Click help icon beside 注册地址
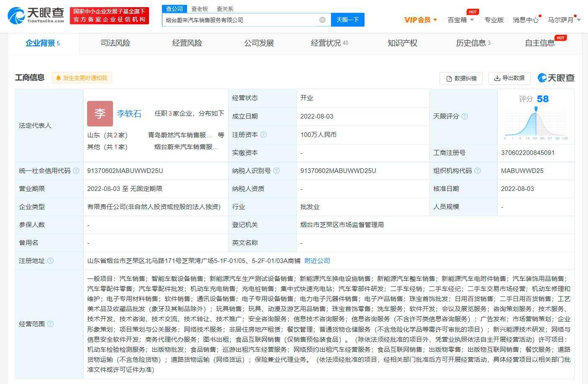Image resolution: width=588 pixels, height=384 pixels. coord(50,260)
